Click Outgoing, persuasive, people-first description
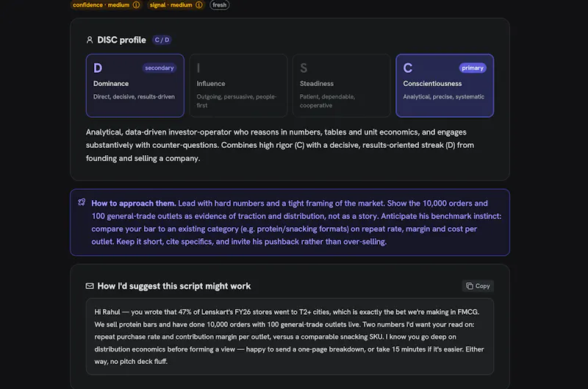 pyautogui.click(x=237, y=101)
